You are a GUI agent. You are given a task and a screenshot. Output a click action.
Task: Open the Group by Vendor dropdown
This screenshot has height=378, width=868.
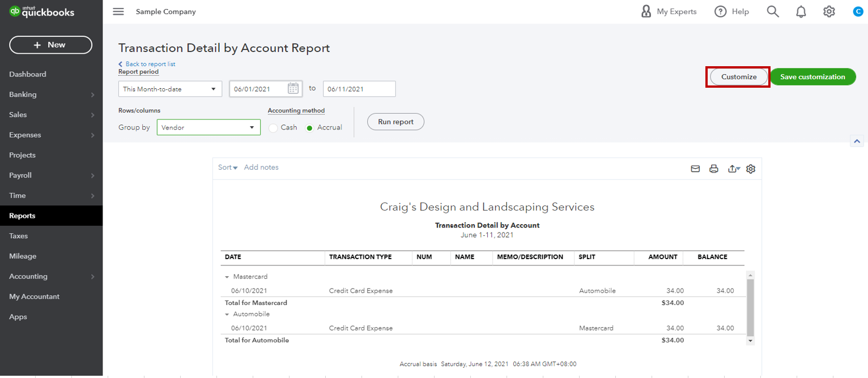pyautogui.click(x=208, y=127)
